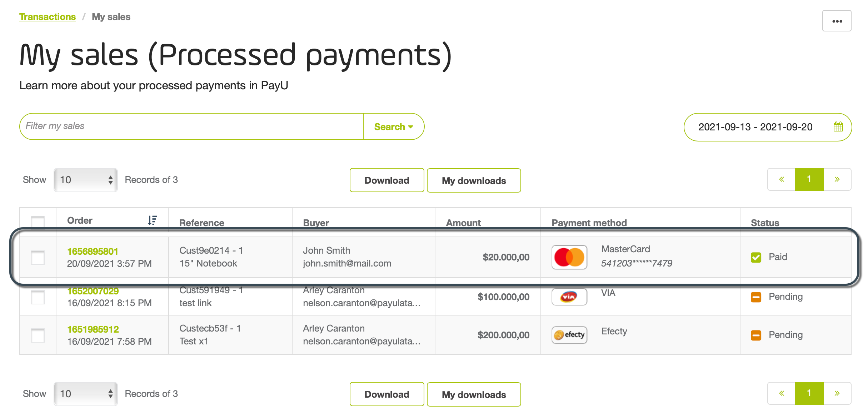Click the VIA payment logo
The image size is (868, 418).
pos(569,297)
